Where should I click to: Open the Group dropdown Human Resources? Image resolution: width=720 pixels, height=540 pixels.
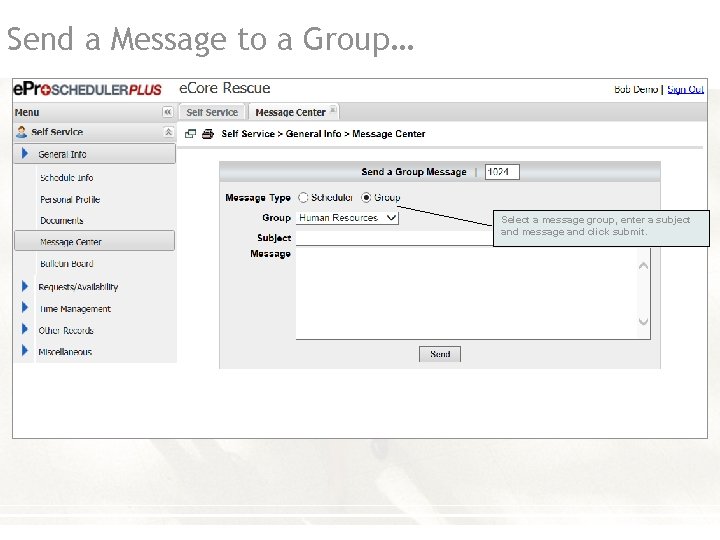[x=347, y=218]
